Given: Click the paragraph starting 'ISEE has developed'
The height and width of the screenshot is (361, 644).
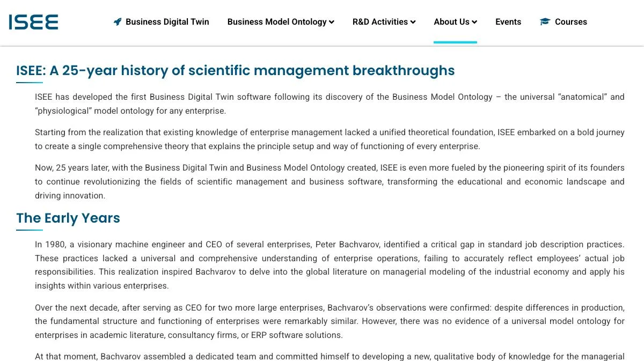Looking at the screenshot, I should pos(330,104).
